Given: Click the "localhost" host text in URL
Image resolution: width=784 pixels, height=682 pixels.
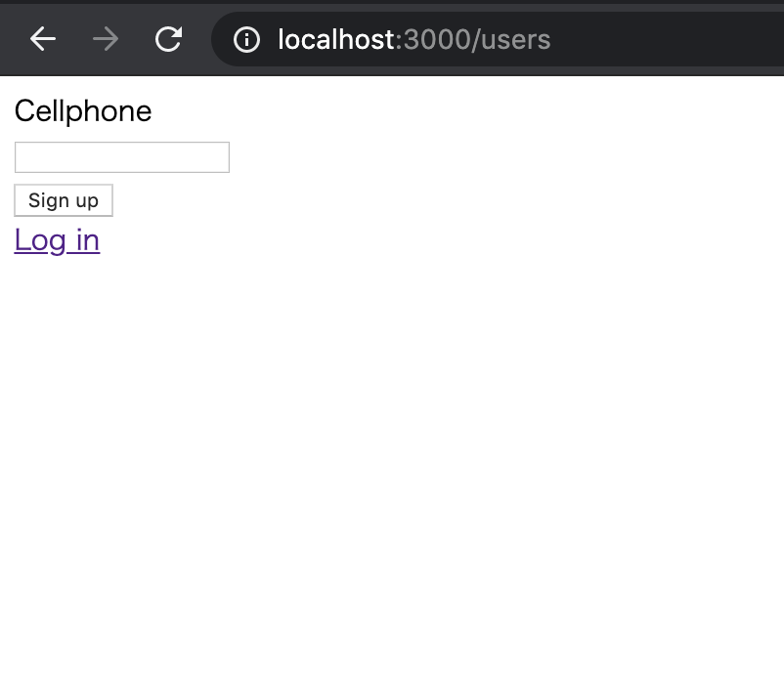Looking at the screenshot, I should point(337,39).
